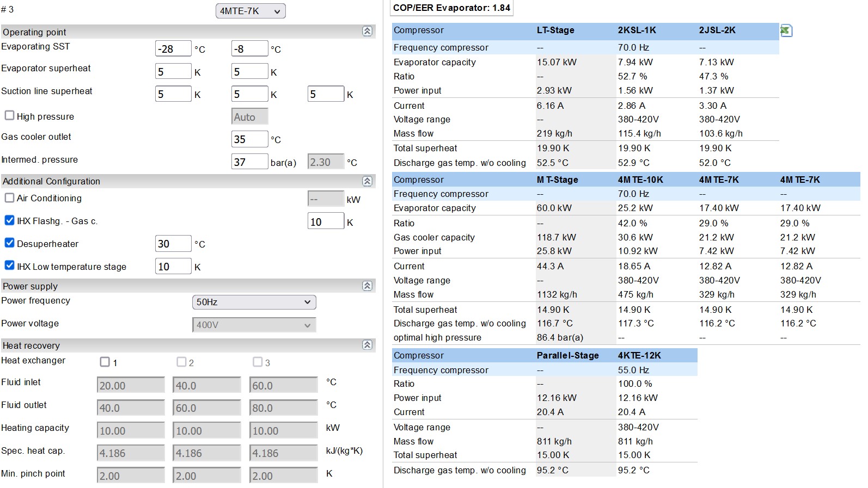Image resolution: width=868 pixels, height=488 pixels.
Task: Tick Heat exchanger 1 checkbox
Action: click(105, 362)
